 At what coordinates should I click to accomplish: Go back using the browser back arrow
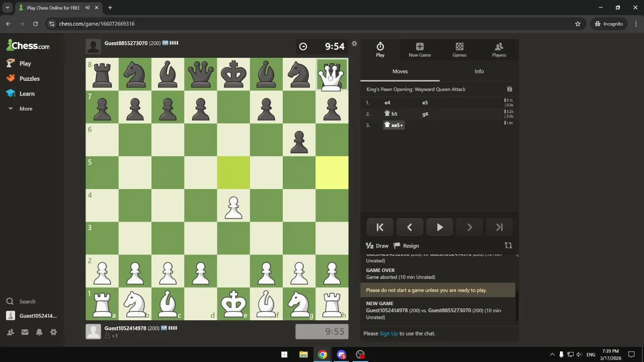coord(8,24)
